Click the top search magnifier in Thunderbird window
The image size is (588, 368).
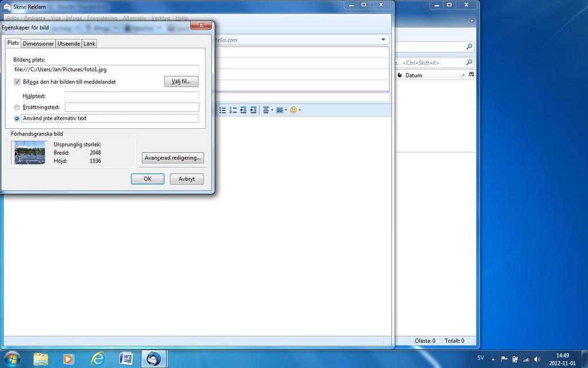coord(469,47)
